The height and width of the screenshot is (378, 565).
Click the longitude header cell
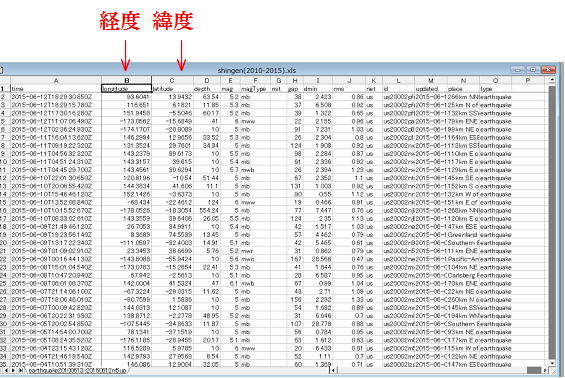click(126, 89)
